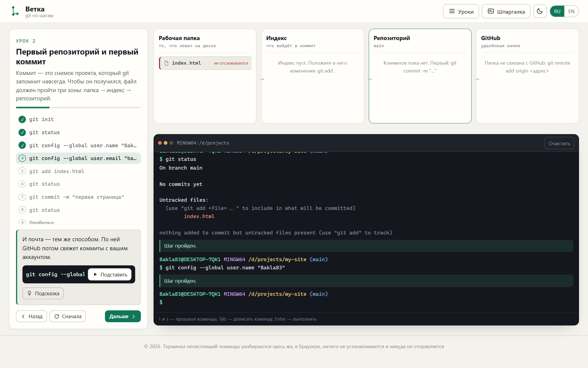Select the GitHub panel heading
Screen dimensions: 588x368
(491, 38)
